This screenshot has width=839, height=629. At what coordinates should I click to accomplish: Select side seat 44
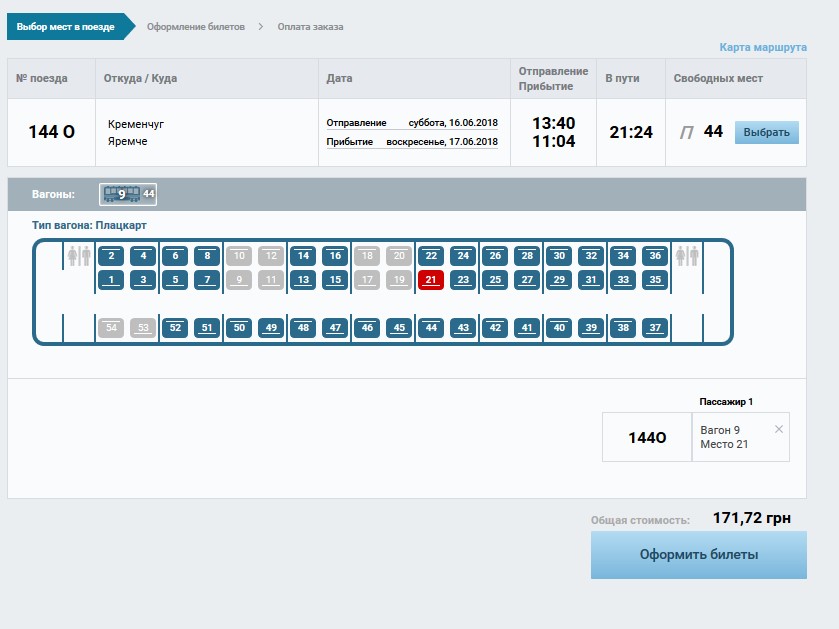(430, 328)
